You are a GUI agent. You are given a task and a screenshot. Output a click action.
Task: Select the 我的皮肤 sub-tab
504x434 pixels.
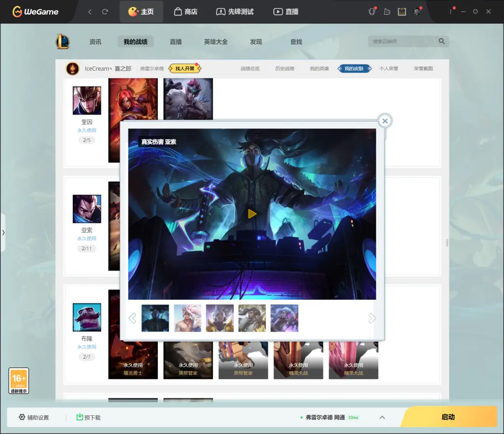(354, 69)
